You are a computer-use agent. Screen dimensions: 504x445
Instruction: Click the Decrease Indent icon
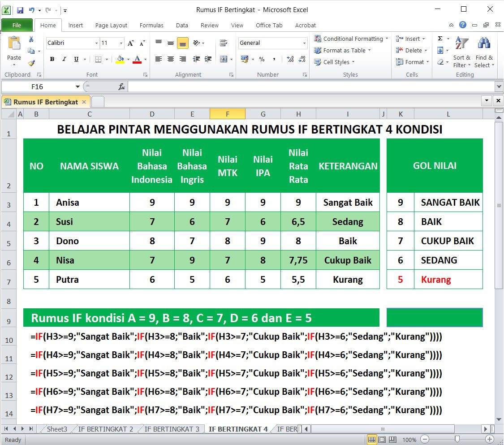click(x=196, y=59)
